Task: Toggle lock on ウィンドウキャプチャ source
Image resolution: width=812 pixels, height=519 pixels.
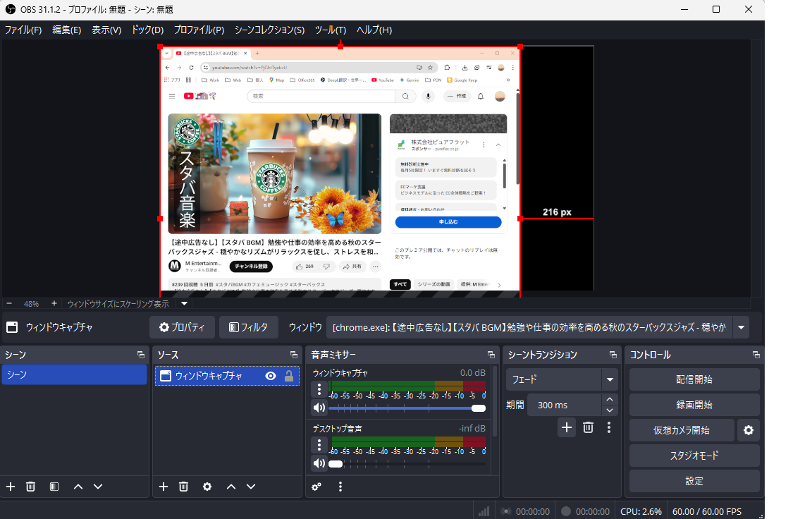Action: pyautogui.click(x=289, y=377)
